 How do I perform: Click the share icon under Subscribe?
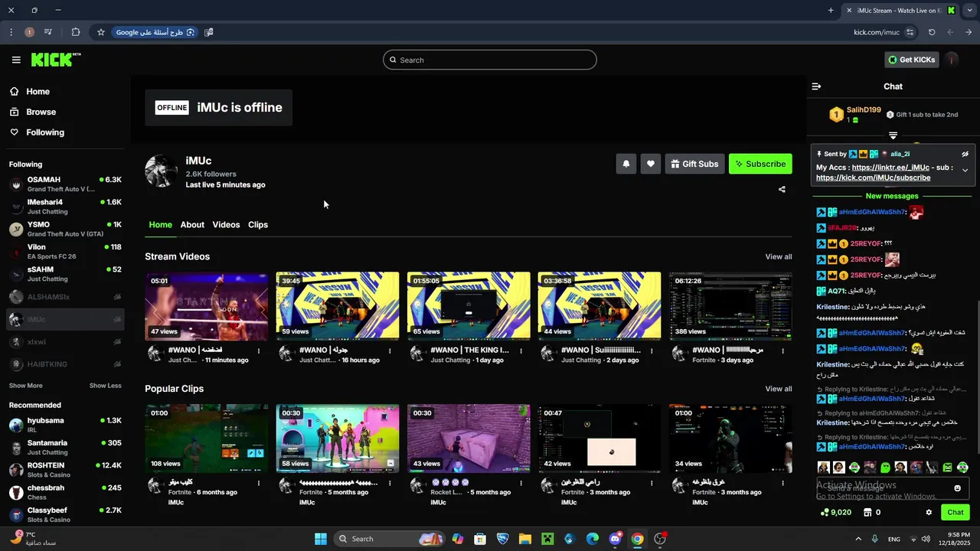pyautogui.click(x=782, y=189)
